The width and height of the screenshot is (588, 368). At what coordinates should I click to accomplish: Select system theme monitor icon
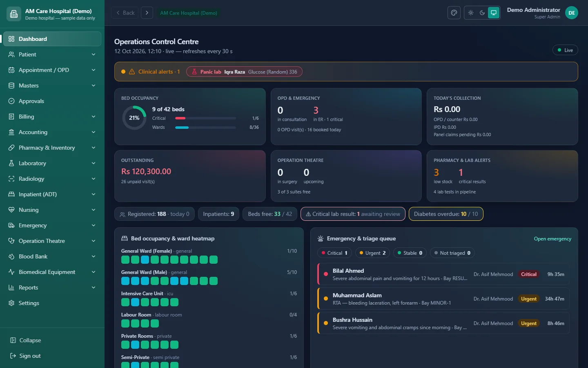[494, 13]
